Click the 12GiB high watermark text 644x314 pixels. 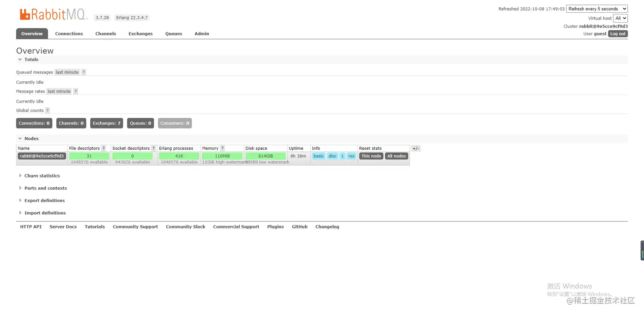(x=224, y=162)
